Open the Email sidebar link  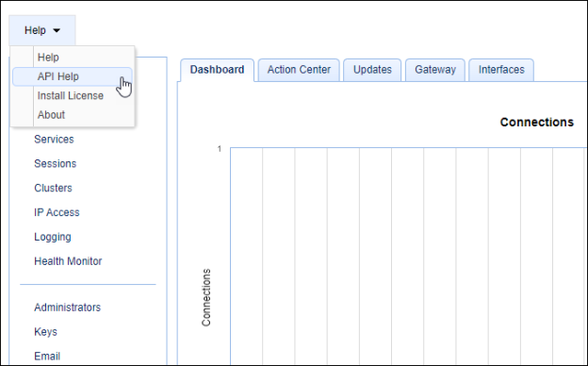(x=47, y=357)
